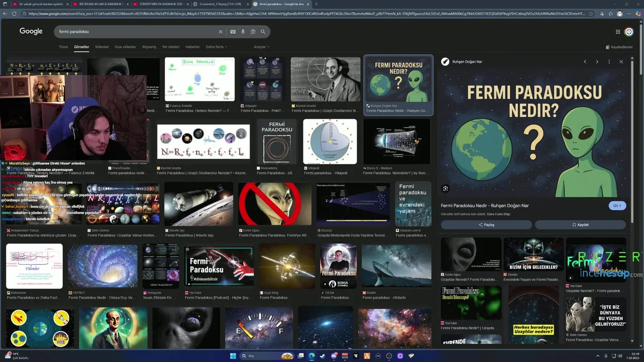Open the Google account profile avatar
The image size is (644, 362).
point(629,32)
